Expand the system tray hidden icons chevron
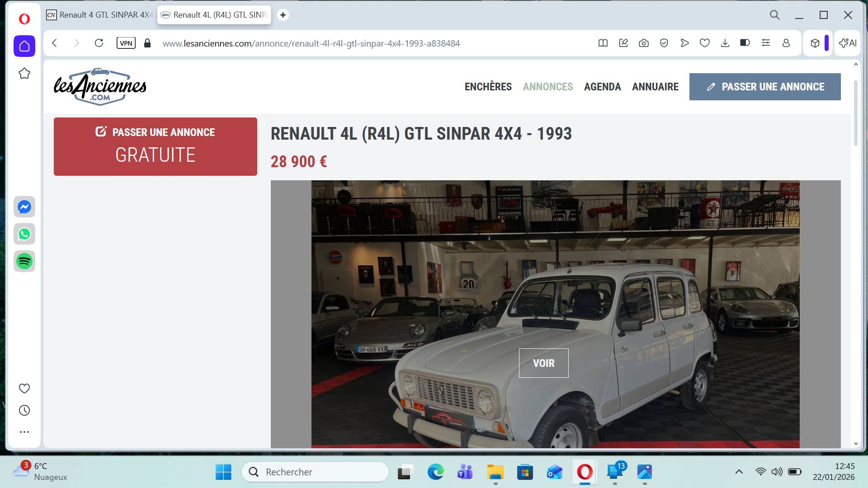The height and width of the screenshot is (488, 868). 739,472
